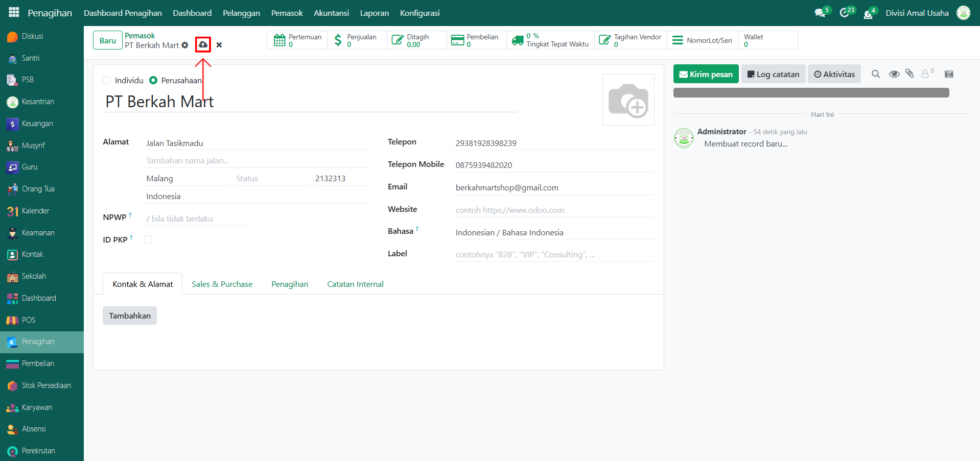Click the Website input field
This screenshot has height=461, width=980.
(x=553, y=210)
